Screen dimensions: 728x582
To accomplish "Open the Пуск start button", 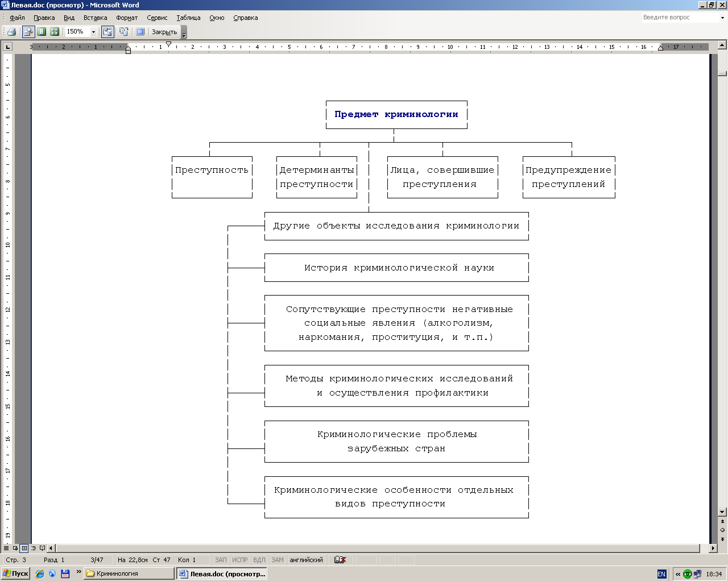I will pos(15,574).
